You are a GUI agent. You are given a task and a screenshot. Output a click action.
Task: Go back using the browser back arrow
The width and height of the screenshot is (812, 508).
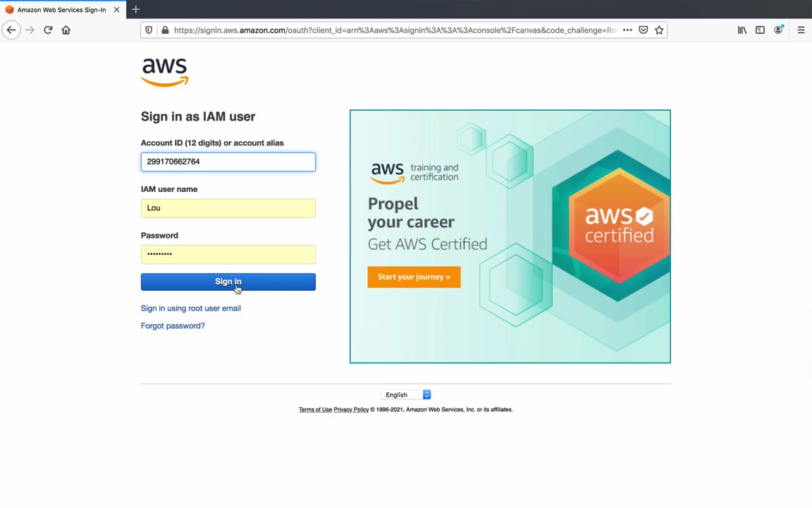click(x=11, y=30)
